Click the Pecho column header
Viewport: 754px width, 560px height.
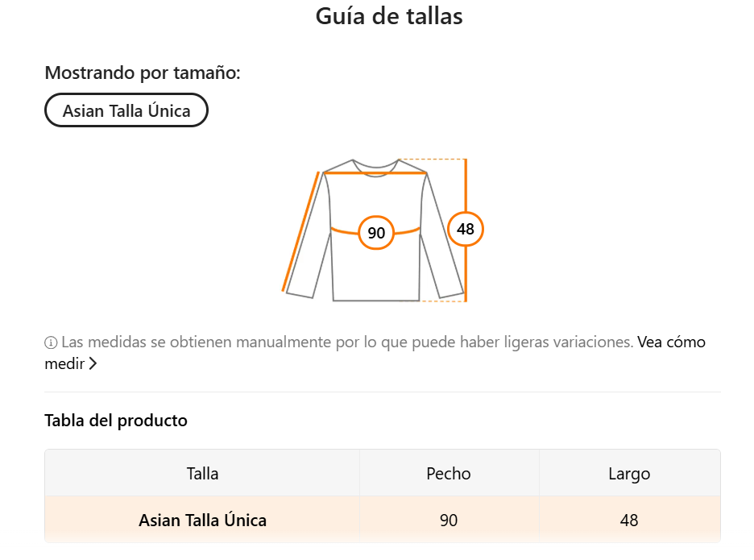pos(449,474)
